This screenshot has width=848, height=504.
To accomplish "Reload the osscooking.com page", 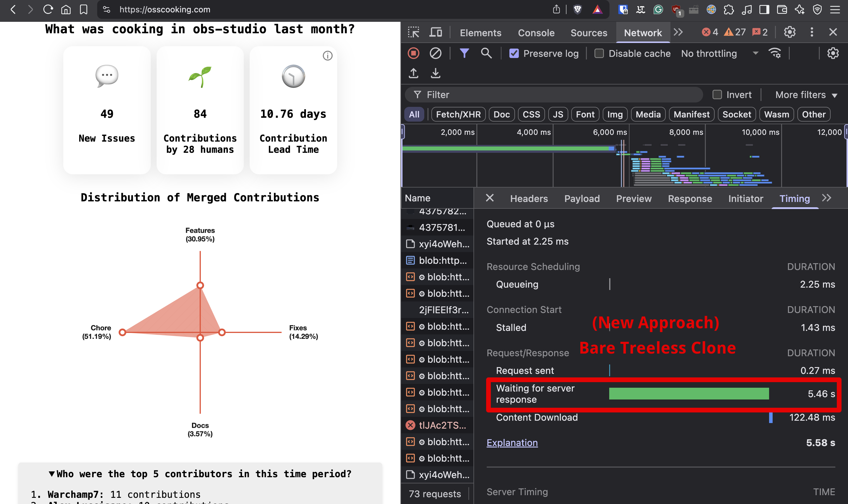I will coord(48,9).
